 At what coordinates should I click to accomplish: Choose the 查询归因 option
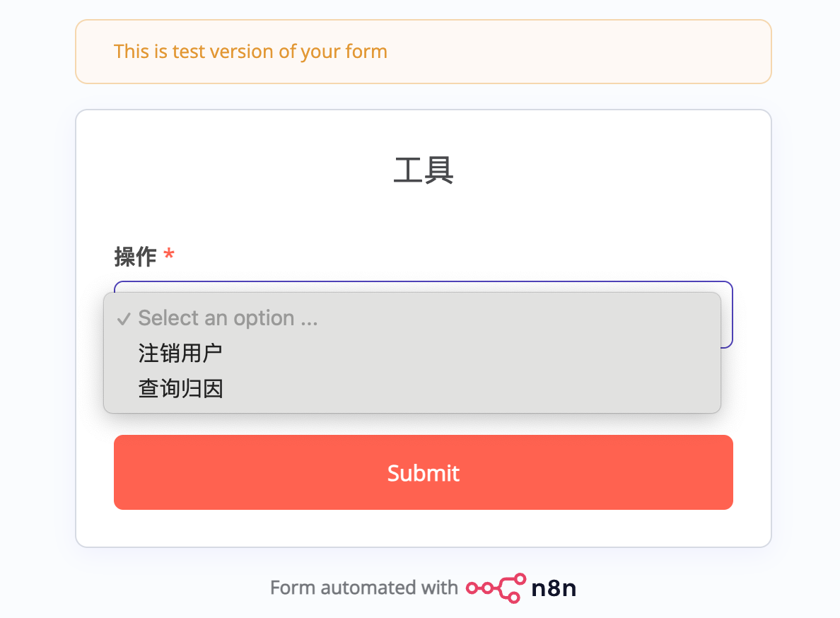point(180,388)
